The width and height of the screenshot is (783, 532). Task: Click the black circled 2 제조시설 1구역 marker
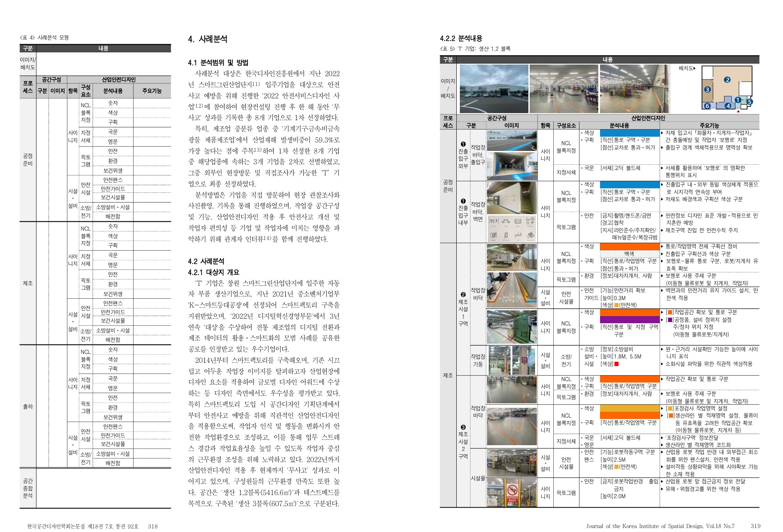[x=463, y=294]
